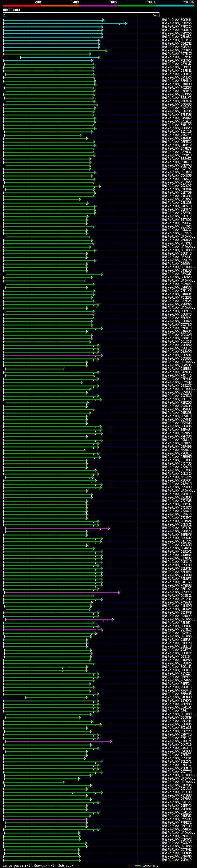197x868 pixels.
Task: Open the UniRef100_O65862 label
Action: (176, 358)
